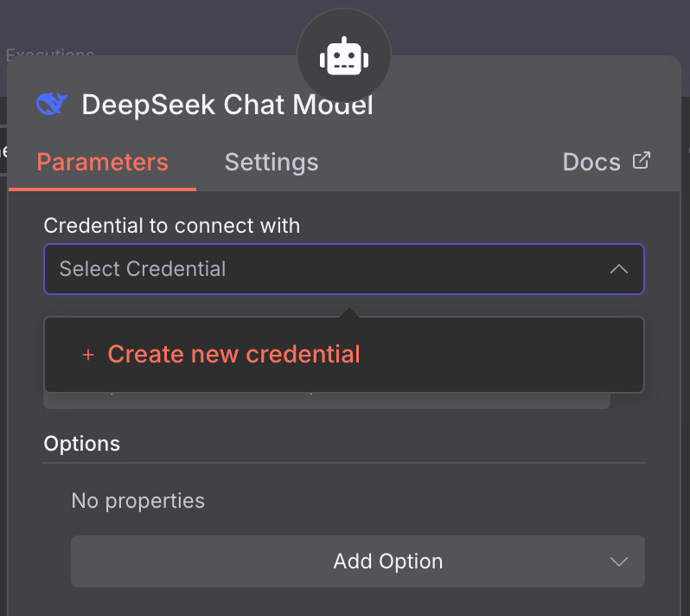690x616 pixels.
Task: Click the DeepSeek Chat Model title
Action: tap(227, 106)
